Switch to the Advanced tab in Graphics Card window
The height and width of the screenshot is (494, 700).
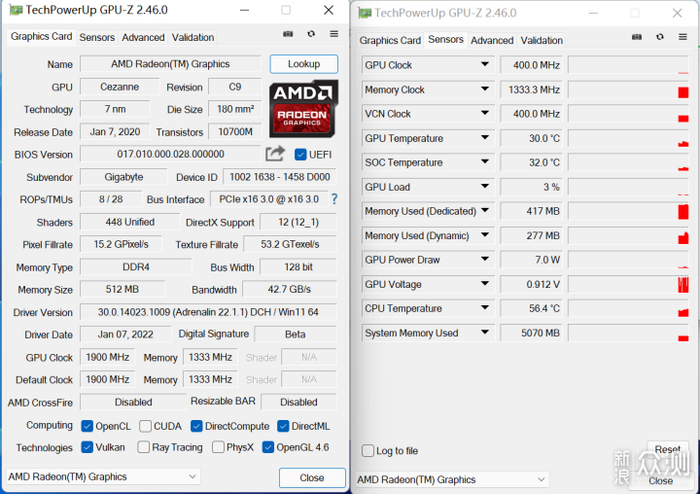click(x=143, y=37)
